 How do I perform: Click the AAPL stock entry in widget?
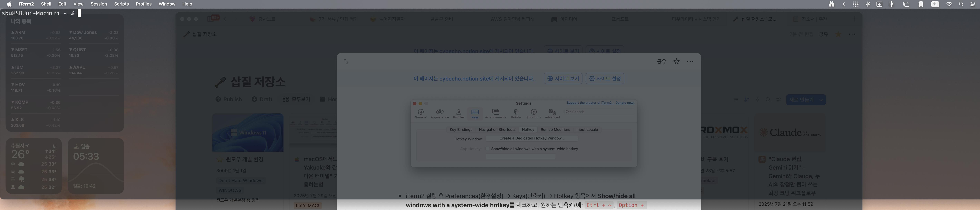tap(94, 70)
